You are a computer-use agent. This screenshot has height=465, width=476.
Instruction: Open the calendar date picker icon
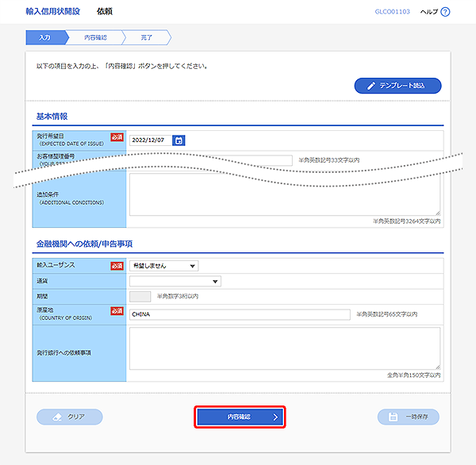coord(179,140)
